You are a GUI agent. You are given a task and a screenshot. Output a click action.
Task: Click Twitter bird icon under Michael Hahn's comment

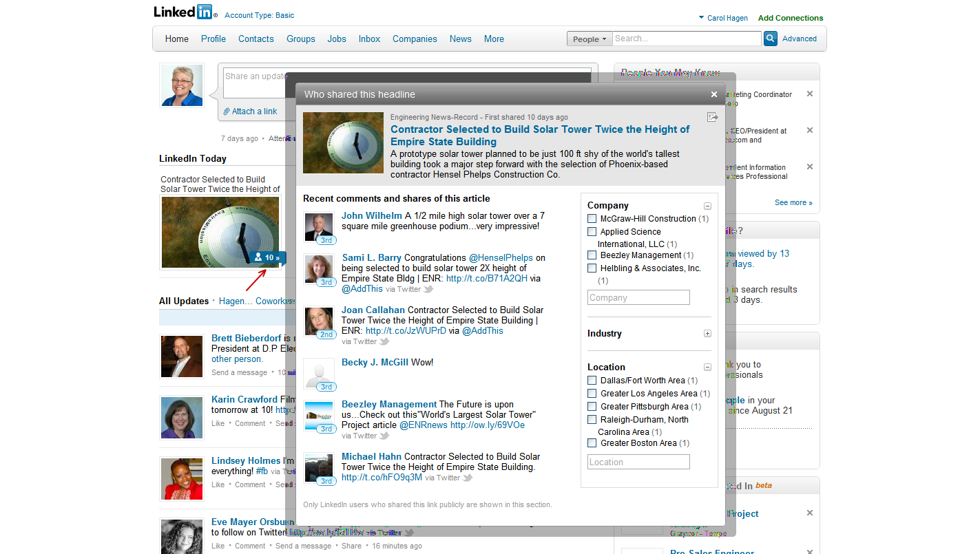point(468,478)
